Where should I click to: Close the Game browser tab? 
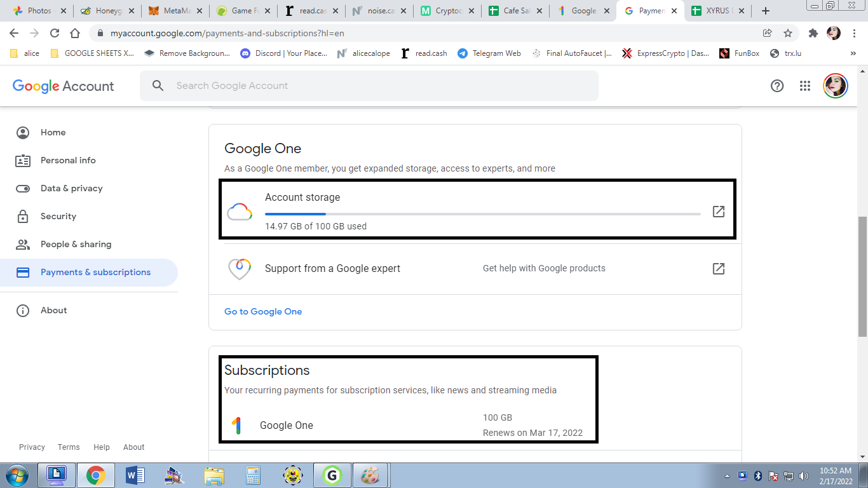pos(267,11)
